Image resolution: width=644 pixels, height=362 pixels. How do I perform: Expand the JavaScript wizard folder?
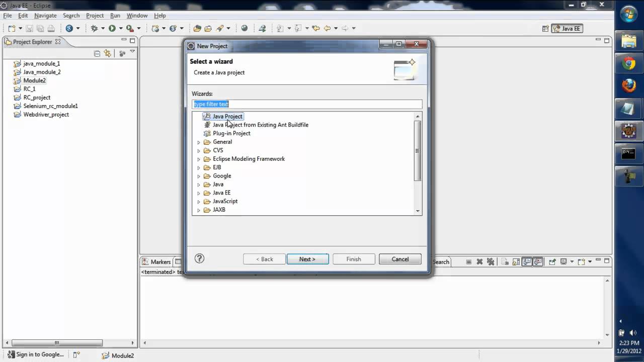tap(199, 202)
